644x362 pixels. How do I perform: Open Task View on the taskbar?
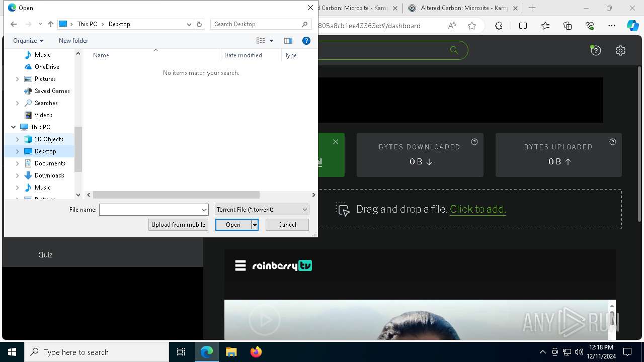click(181, 352)
